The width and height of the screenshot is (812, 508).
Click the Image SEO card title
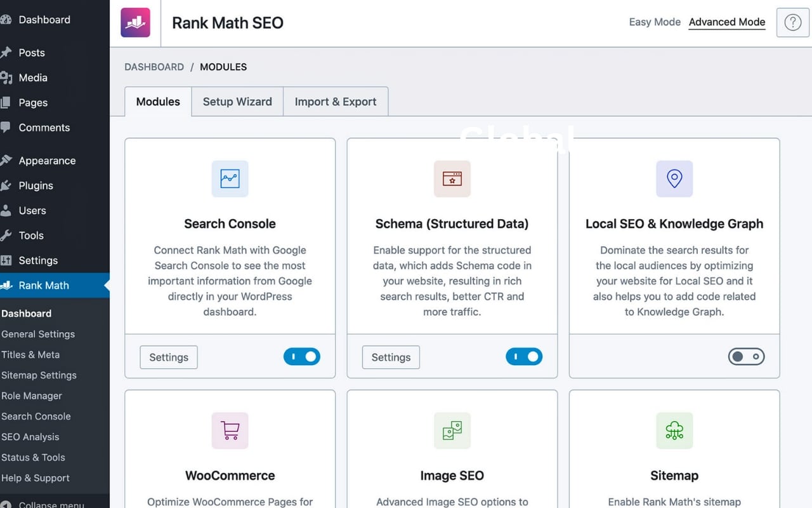click(x=452, y=476)
